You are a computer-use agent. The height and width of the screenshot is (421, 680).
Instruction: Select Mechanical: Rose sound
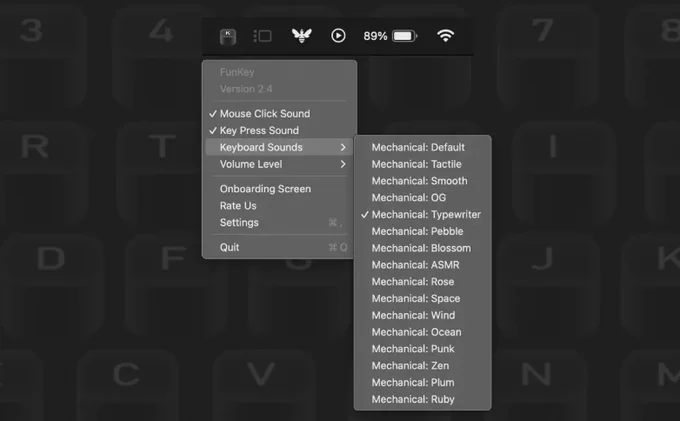[x=422, y=282]
